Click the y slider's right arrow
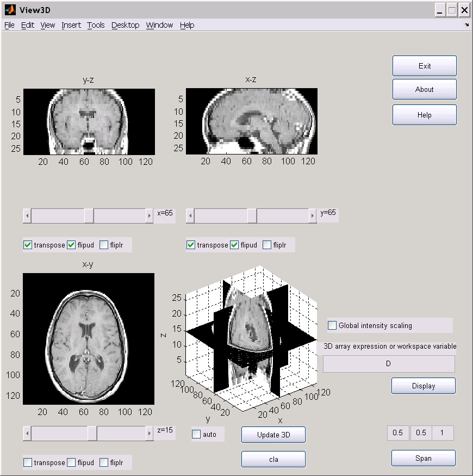This screenshot has height=476, width=473. (313, 216)
